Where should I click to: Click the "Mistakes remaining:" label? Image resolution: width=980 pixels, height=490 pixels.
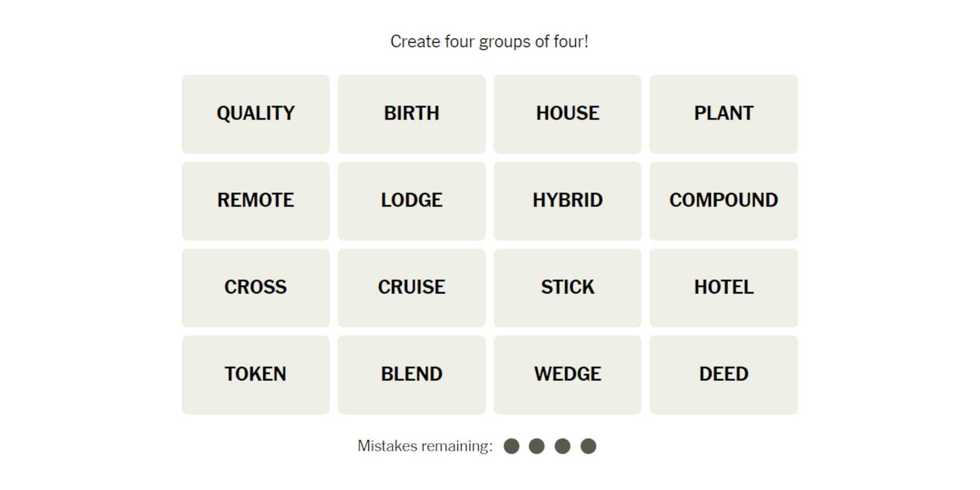425,446
